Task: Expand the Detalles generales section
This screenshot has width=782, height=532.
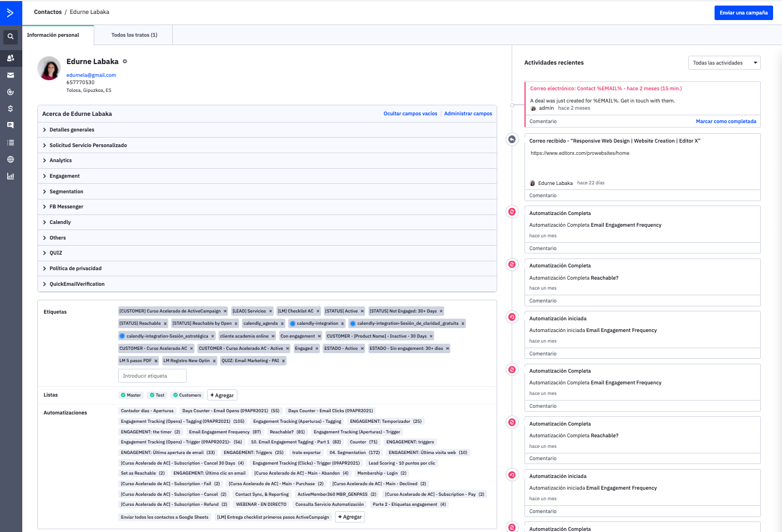Action: tap(72, 130)
